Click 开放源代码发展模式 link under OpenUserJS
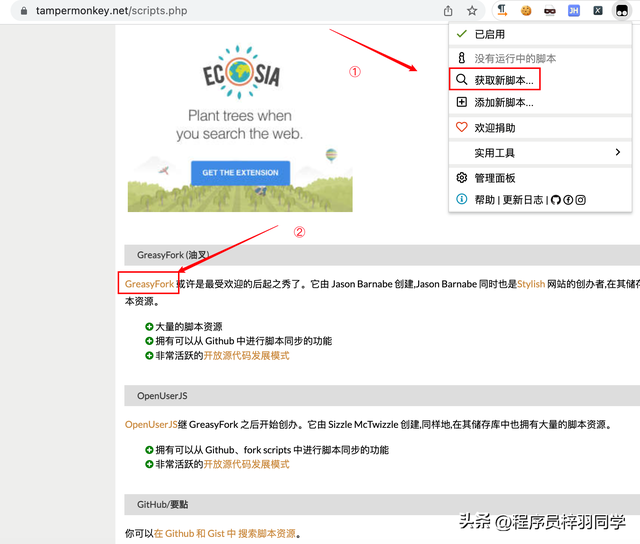640x544 pixels. [x=247, y=464]
